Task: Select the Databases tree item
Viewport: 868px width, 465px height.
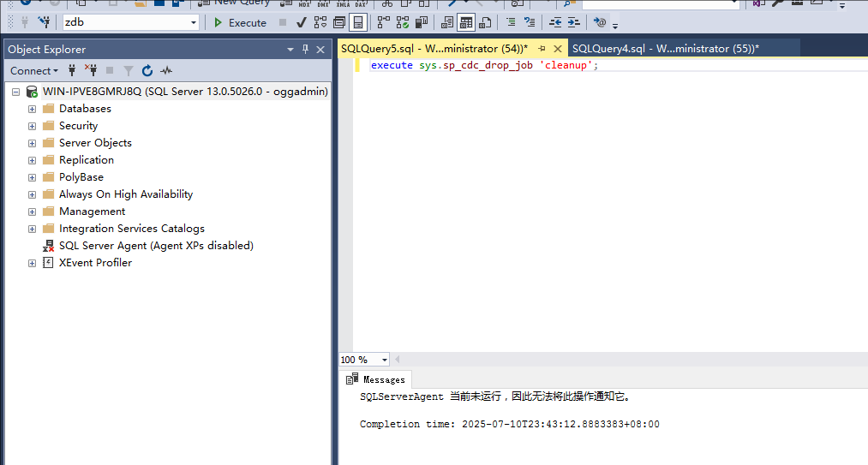Action: coord(85,109)
